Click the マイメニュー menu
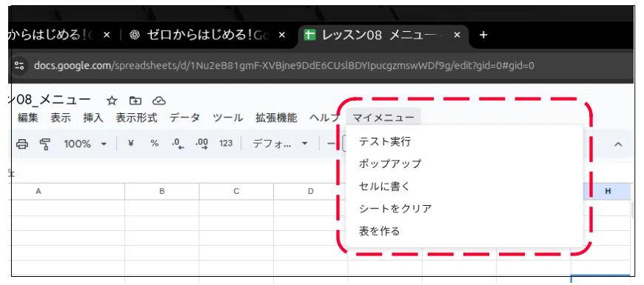Image resolution: width=644 pixels, height=285 pixels. [383, 118]
